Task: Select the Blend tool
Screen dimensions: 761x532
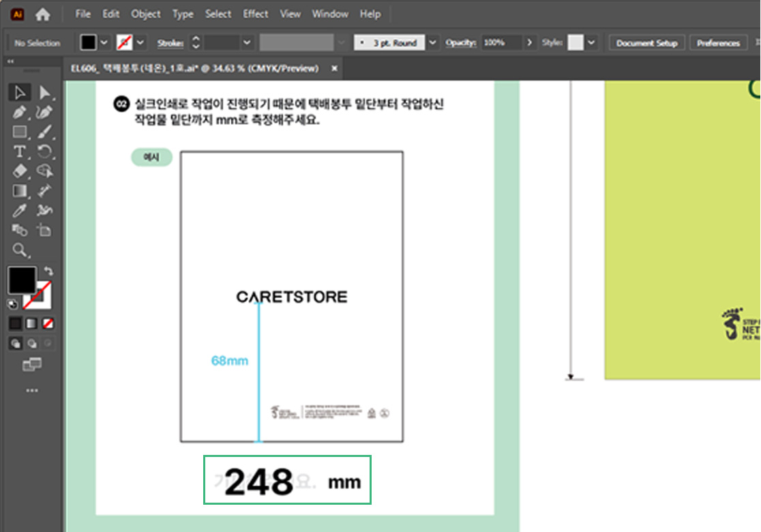Action: coord(19,230)
